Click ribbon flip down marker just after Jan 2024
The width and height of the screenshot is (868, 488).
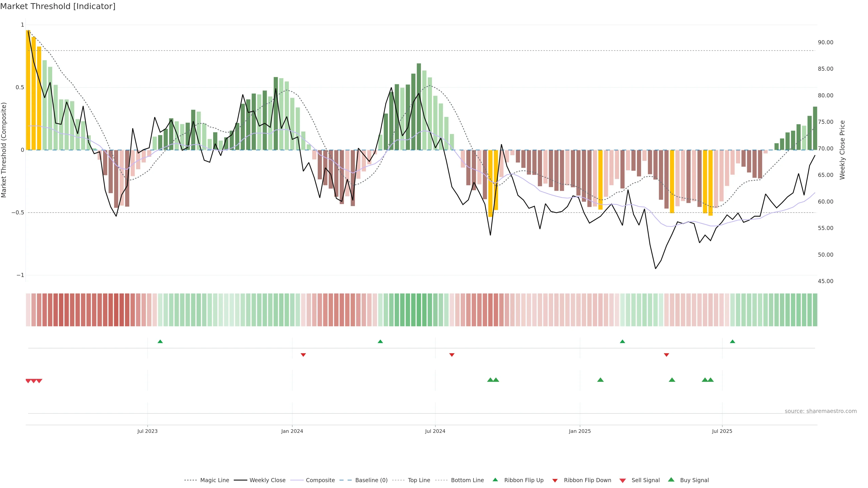click(303, 355)
